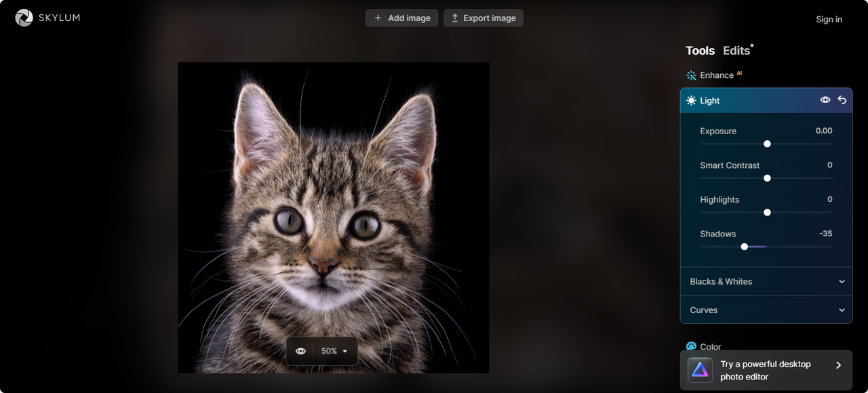868x393 pixels.
Task: Click the Highlights value 0
Action: pos(830,199)
